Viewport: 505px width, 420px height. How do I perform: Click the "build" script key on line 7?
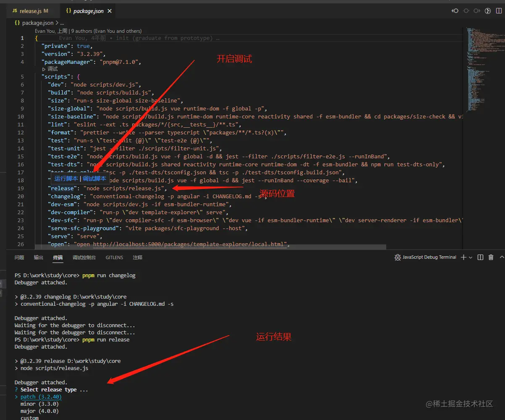click(59, 92)
